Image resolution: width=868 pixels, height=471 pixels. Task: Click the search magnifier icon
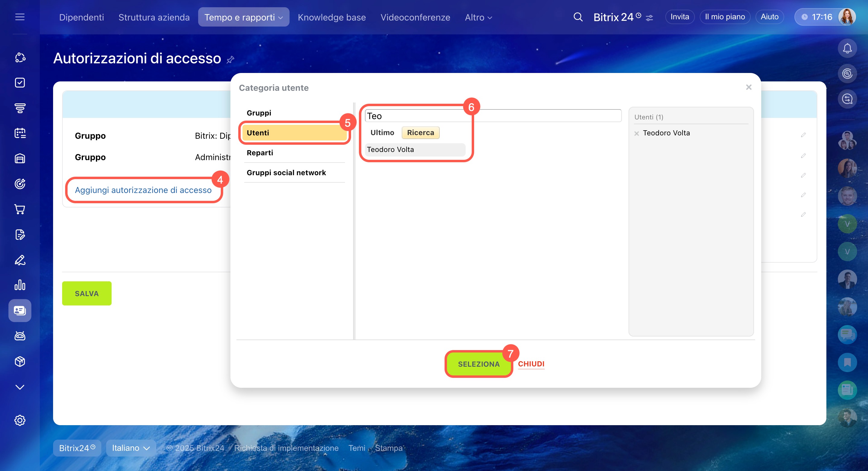coord(578,17)
